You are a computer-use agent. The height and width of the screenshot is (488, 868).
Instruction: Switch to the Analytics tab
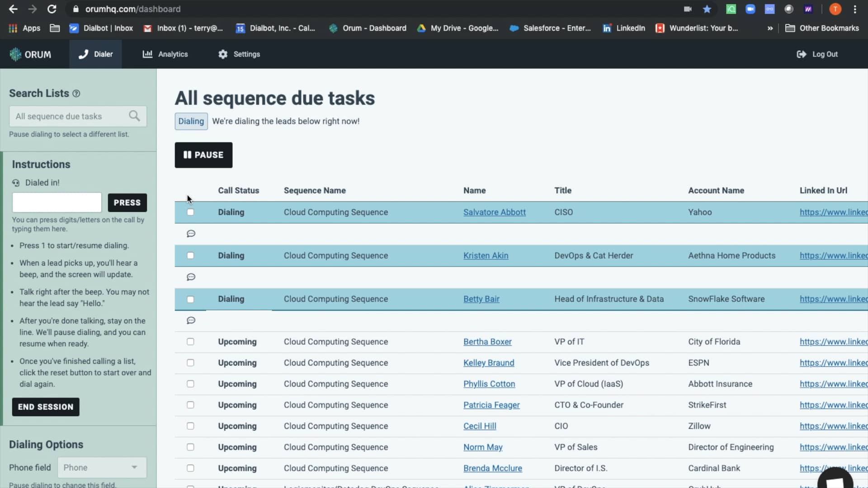[x=165, y=54]
